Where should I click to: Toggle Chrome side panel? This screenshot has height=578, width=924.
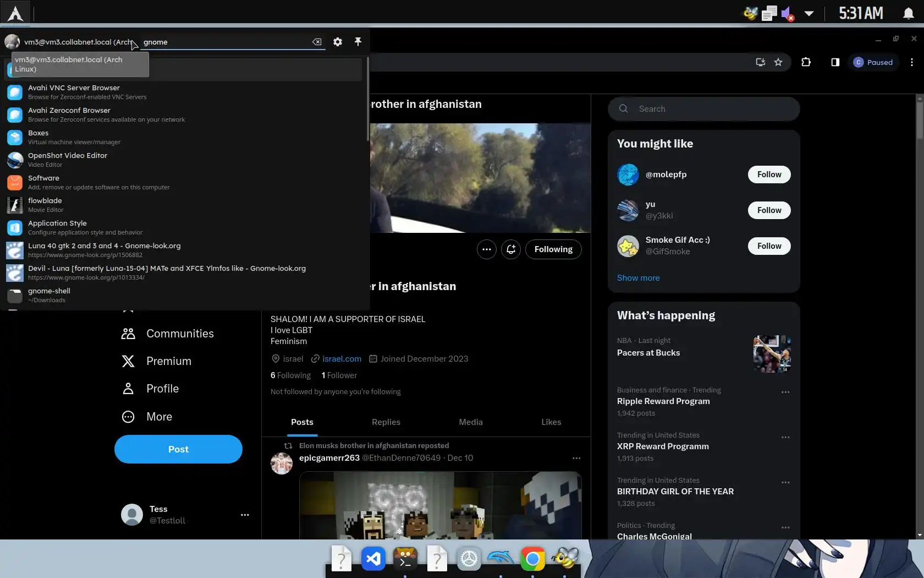[x=835, y=62]
